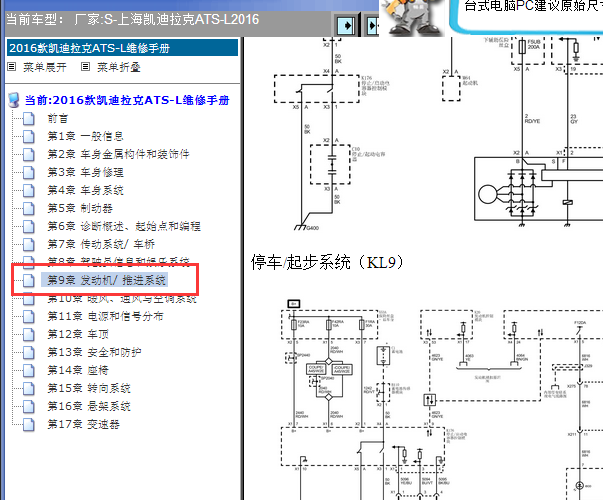Click the 菜单折叠 collapse-menu button
603x500 pixels.
118,67
